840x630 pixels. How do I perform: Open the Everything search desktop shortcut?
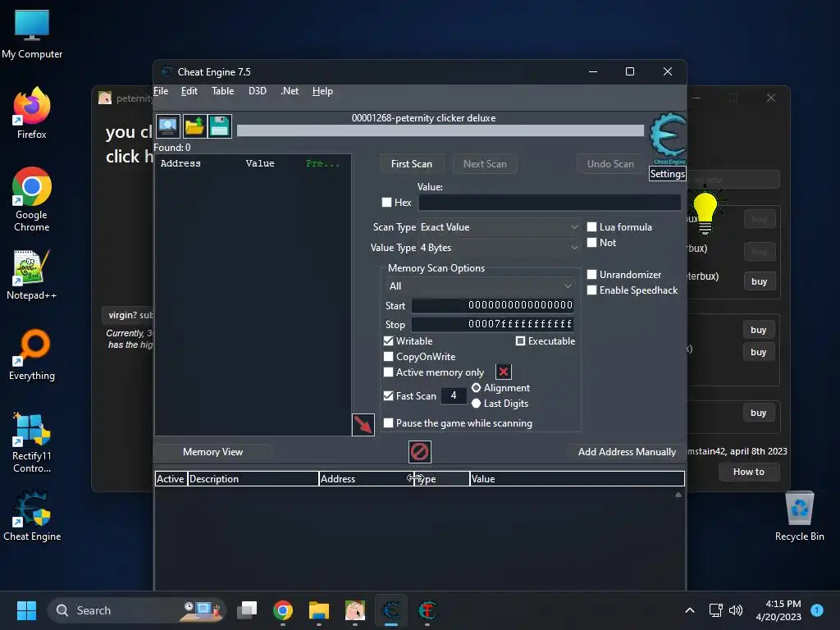[x=32, y=354]
